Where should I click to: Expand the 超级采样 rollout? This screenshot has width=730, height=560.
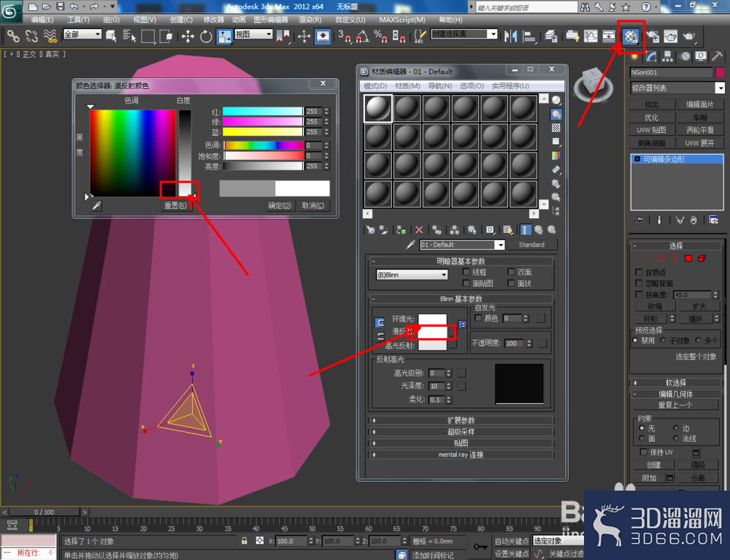click(461, 431)
